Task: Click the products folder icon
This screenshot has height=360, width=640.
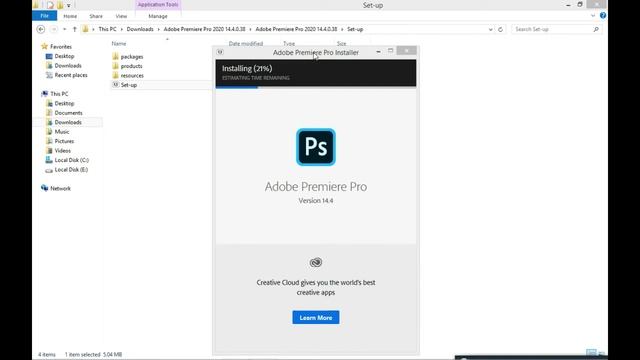Action: pos(116,66)
